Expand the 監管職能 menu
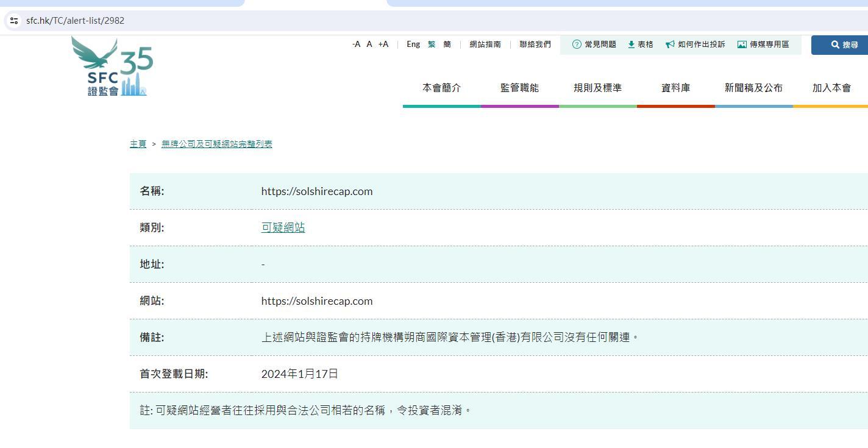 tap(519, 88)
